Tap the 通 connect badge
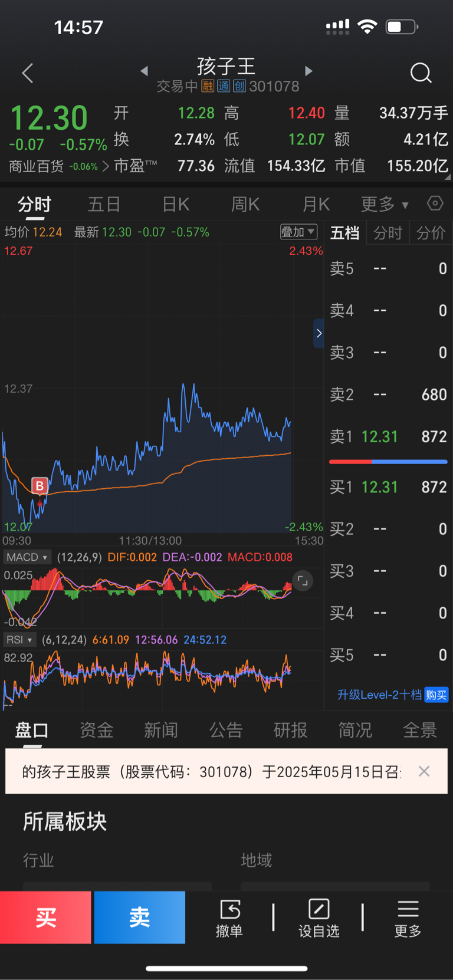Screen dimensions: 453x980 click(x=224, y=86)
